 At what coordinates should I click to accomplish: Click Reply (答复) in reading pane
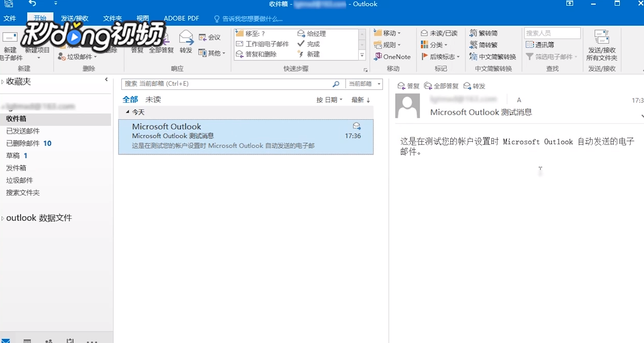pos(409,86)
